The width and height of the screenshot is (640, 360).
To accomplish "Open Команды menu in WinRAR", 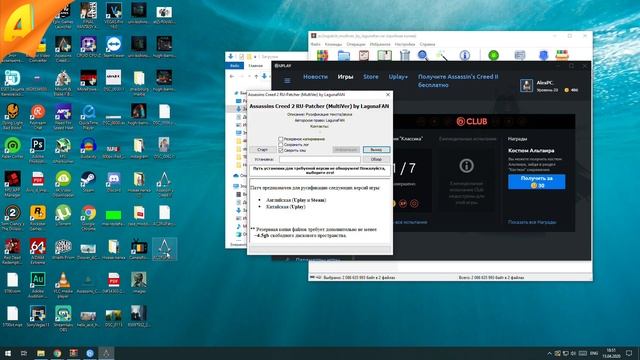I will (333, 44).
